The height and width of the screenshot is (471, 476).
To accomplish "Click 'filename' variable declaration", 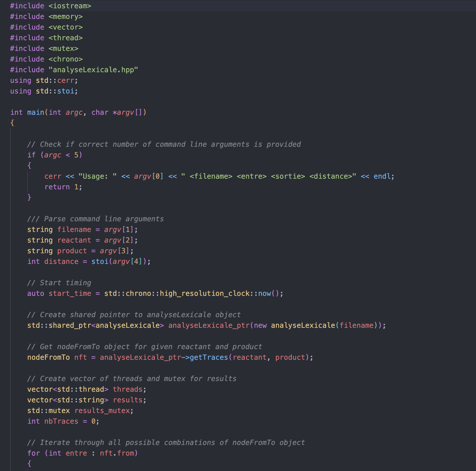I will pyautogui.click(x=74, y=230).
